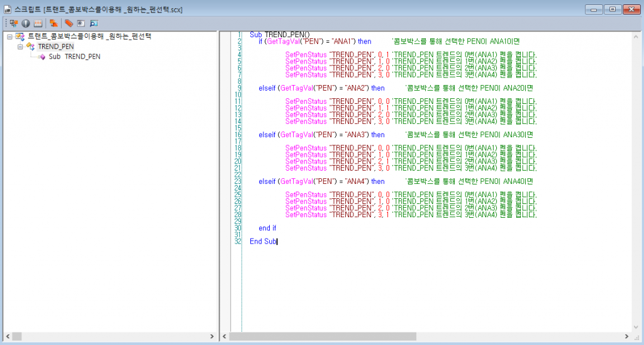The image size is (644, 345).
Task: Click the elseif GetTagVal ANA2 line
Action: click(321, 88)
